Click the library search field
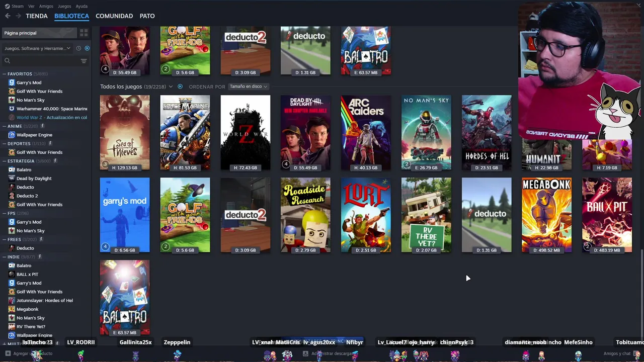The width and height of the screenshot is (644, 362). 44,61
